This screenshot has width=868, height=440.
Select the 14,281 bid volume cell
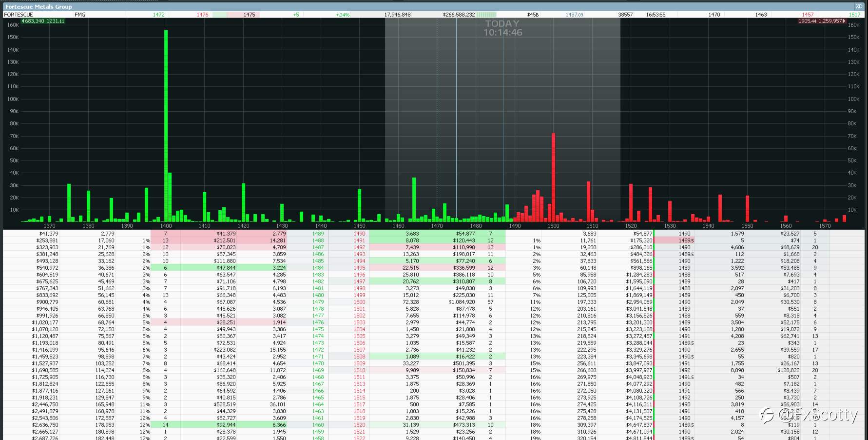coord(278,240)
